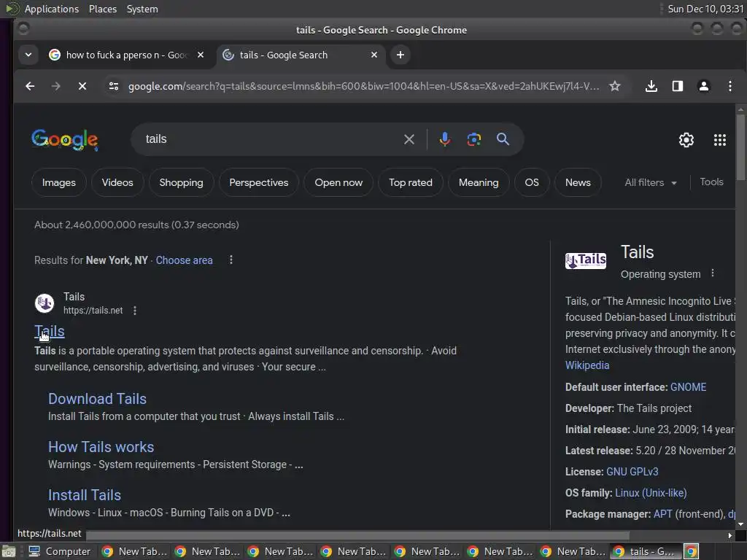Click the Google logo
This screenshot has width=747, height=560.
click(x=65, y=140)
